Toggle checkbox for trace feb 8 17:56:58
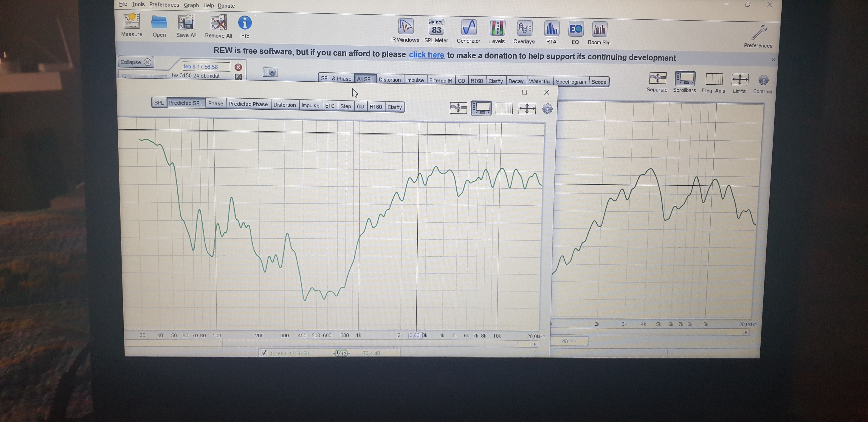Screen dimensions: 868x422 [x=264, y=353]
